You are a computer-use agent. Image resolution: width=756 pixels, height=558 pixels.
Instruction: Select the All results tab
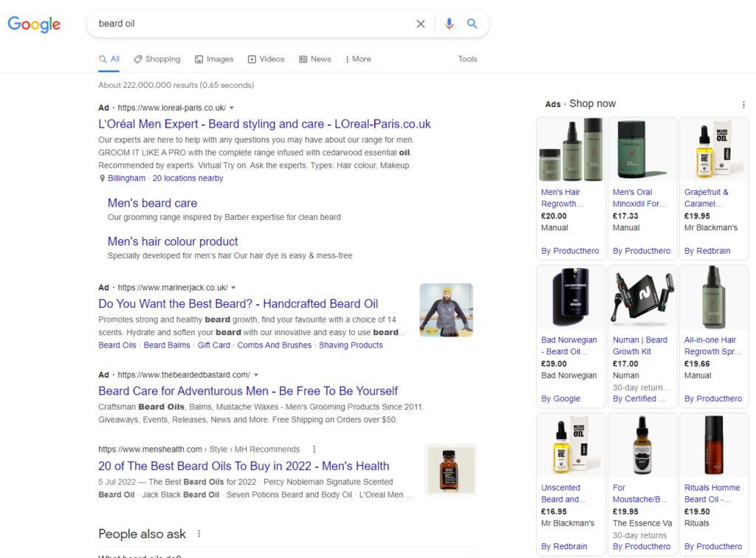(x=109, y=59)
